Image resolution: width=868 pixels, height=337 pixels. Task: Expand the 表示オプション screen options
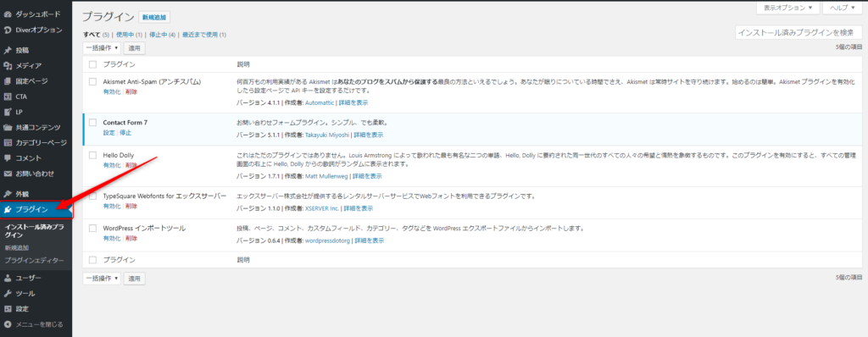coord(787,8)
